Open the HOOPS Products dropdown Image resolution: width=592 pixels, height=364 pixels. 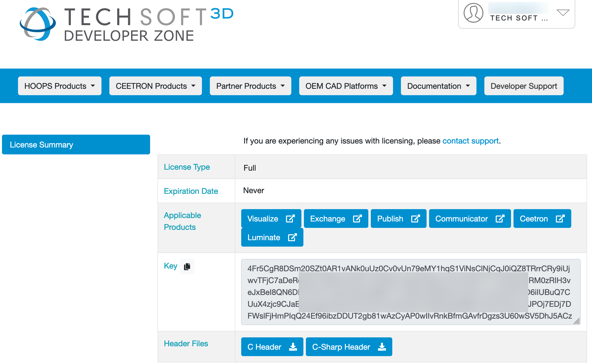tap(60, 86)
